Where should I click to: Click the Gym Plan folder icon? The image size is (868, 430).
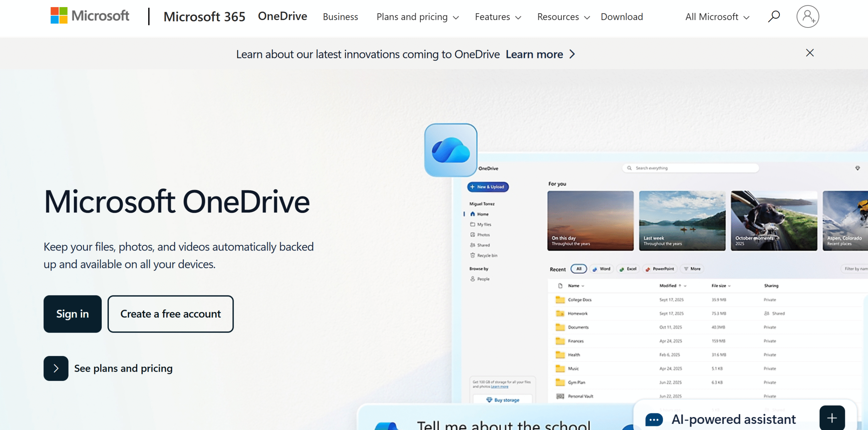pyautogui.click(x=560, y=382)
